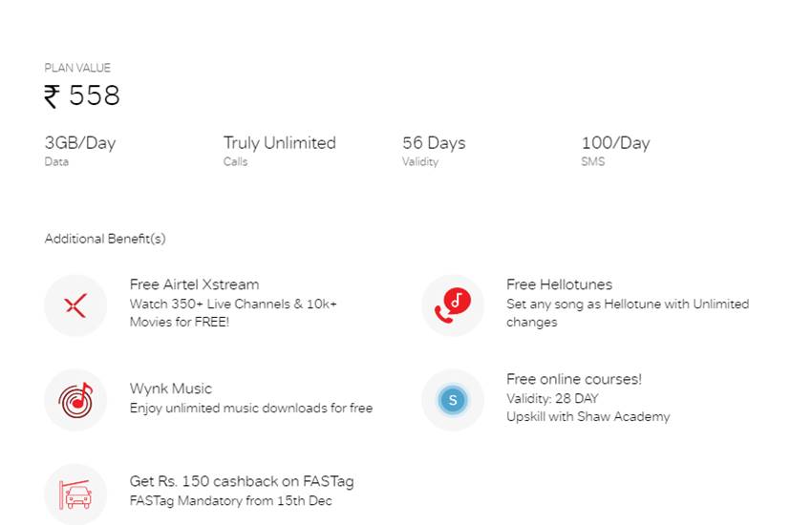Image resolution: width=812 pixels, height=525 pixels.
Task: Click the Enjoy unlimited music downloads text
Action: pyautogui.click(x=251, y=409)
